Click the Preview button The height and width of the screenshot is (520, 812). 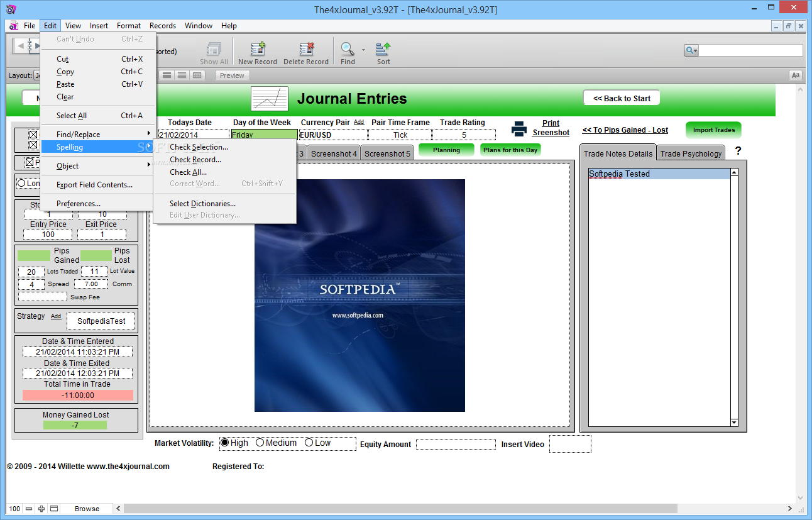pyautogui.click(x=232, y=75)
